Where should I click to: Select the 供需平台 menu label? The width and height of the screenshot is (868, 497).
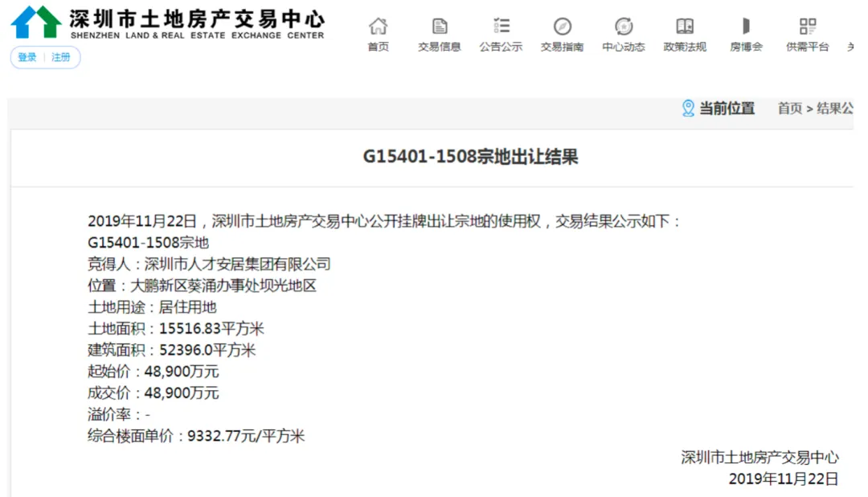coord(808,47)
